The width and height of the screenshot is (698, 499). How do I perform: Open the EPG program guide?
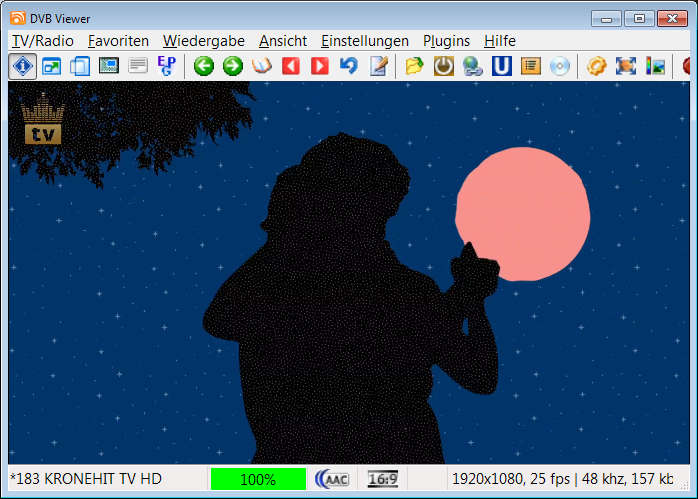[x=166, y=66]
